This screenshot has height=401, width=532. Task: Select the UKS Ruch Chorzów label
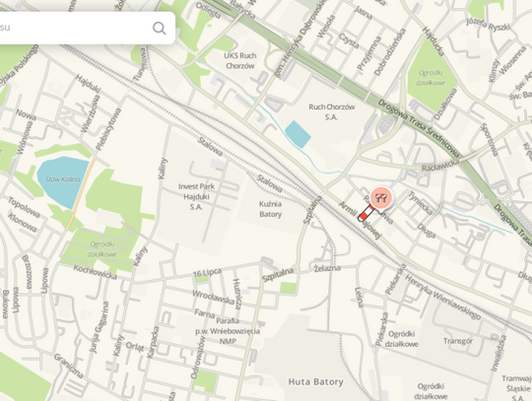coord(239,61)
